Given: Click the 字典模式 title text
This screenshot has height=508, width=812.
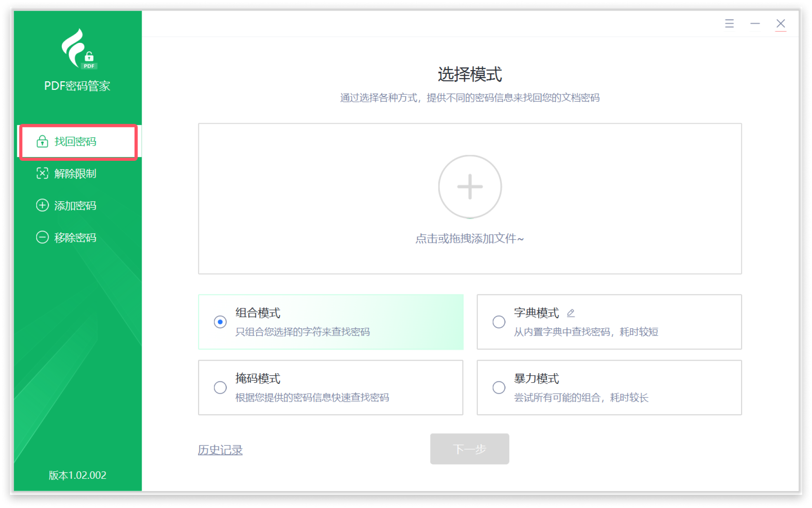Looking at the screenshot, I should 536,313.
